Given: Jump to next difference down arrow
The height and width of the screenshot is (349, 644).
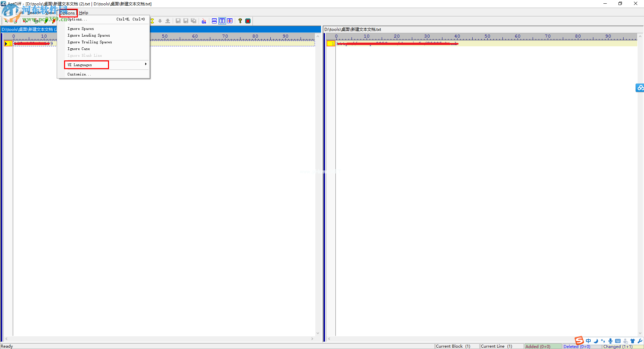Looking at the screenshot, I should pos(160,21).
